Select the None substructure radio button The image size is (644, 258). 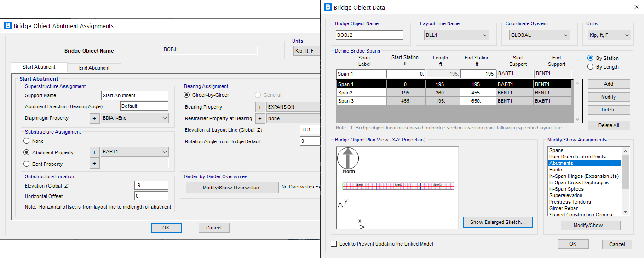point(27,141)
